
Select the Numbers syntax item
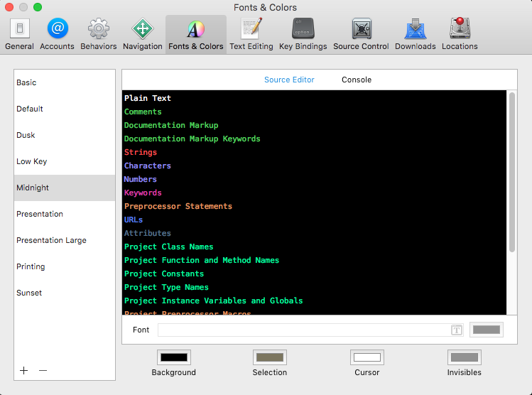[314, 179]
